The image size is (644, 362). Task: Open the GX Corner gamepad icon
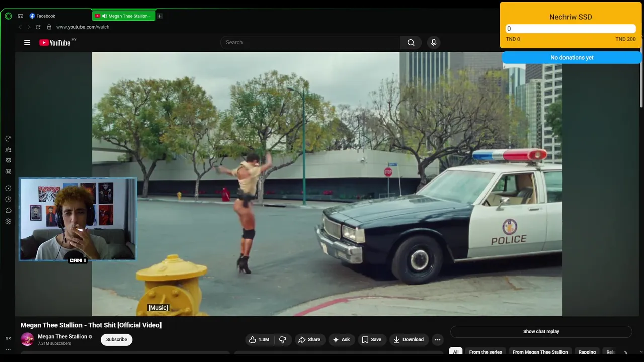click(20, 16)
